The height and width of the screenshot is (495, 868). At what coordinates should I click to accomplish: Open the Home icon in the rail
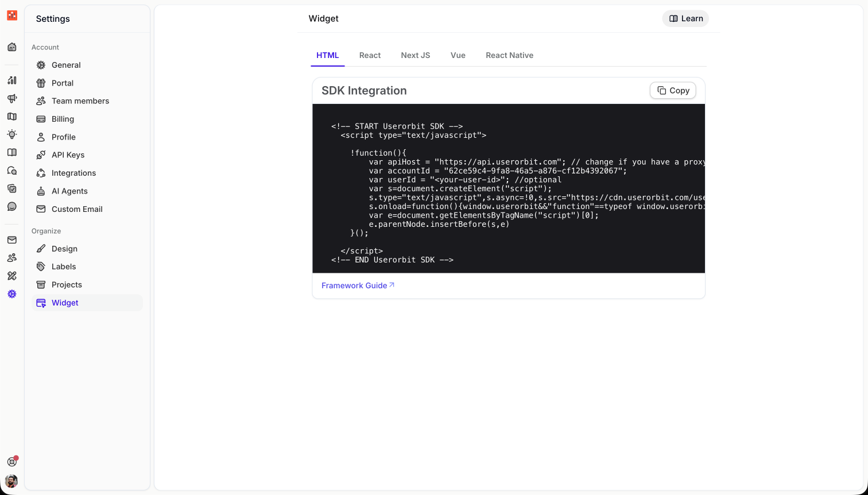(x=12, y=47)
